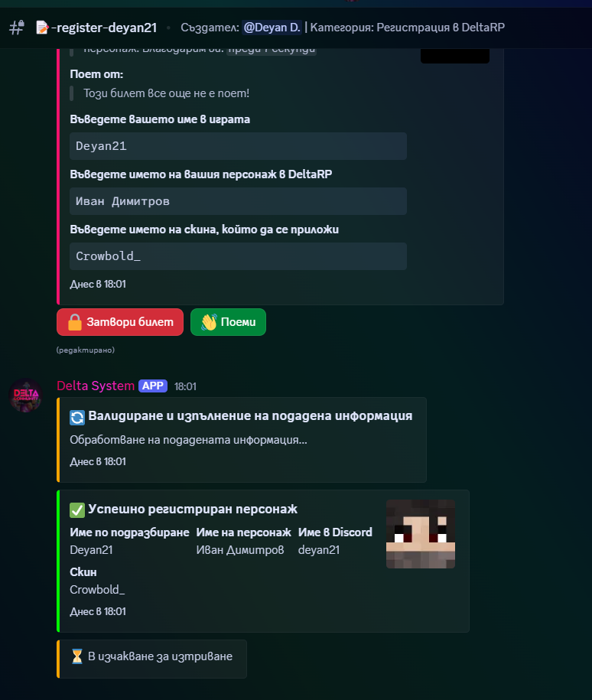Screen dimensions: 592x700
Task: Click the green checkmark success icon
Action: click(x=76, y=510)
